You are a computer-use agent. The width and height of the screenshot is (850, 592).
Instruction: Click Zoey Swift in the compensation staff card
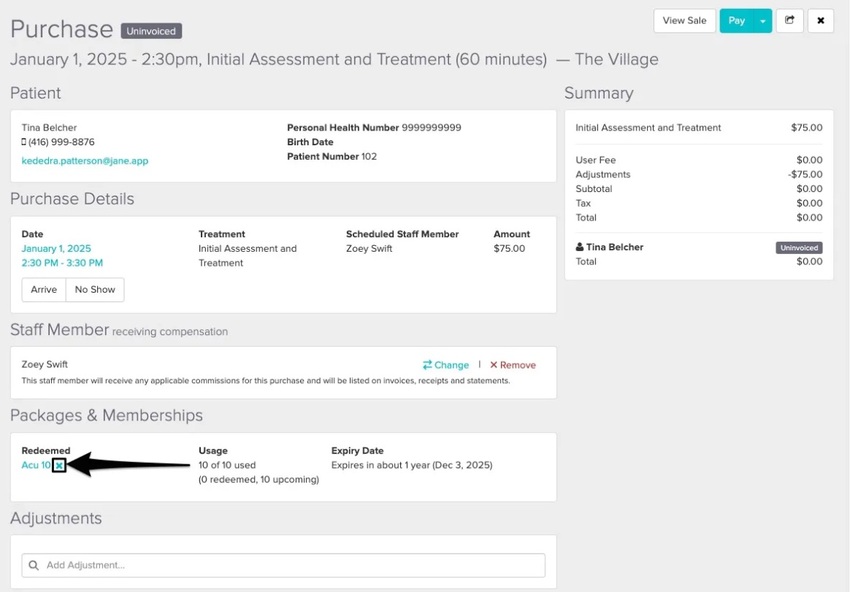44,364
